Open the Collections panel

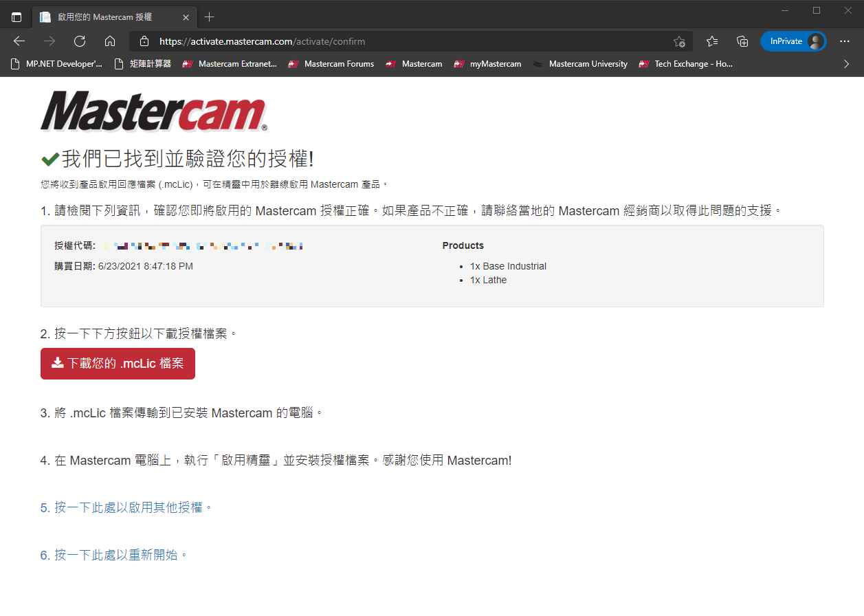pyautogui.click(x=742, y=41)
